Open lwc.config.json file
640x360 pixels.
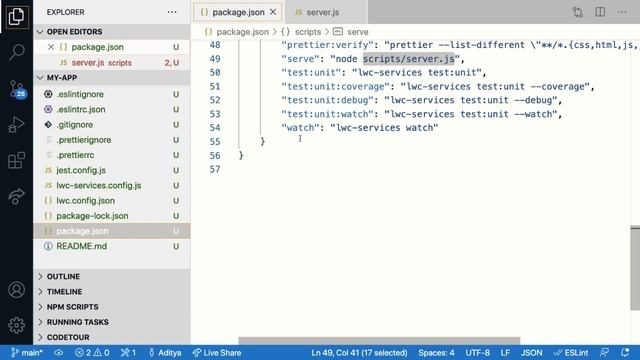pos(112,200)
